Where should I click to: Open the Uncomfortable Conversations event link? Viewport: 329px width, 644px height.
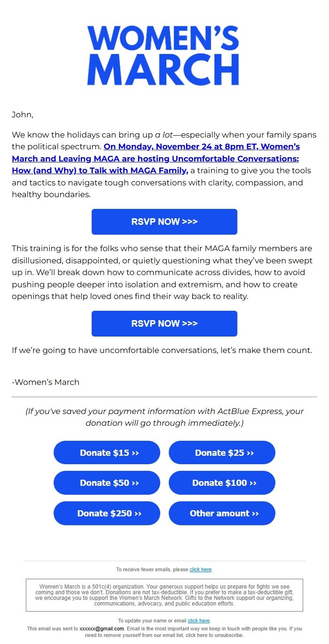244,158
